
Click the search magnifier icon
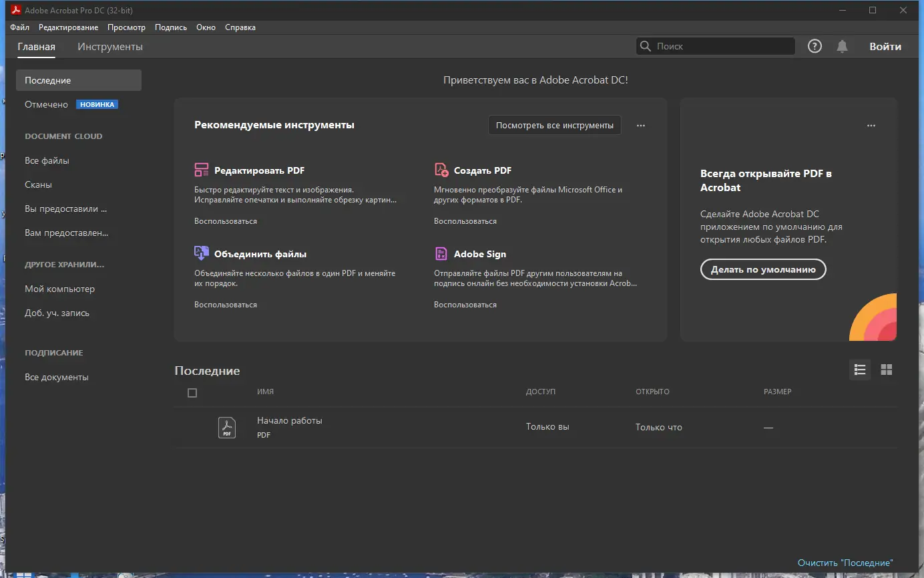point(645,45)
